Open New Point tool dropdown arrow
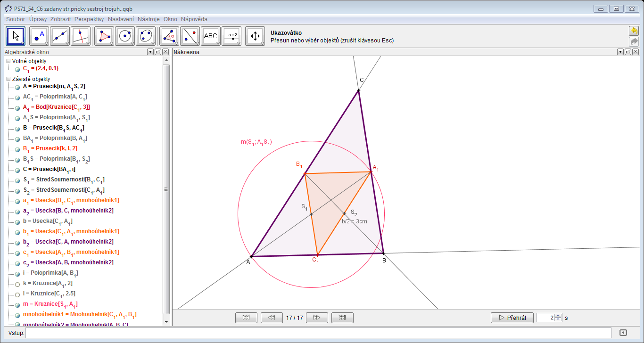 46,43
